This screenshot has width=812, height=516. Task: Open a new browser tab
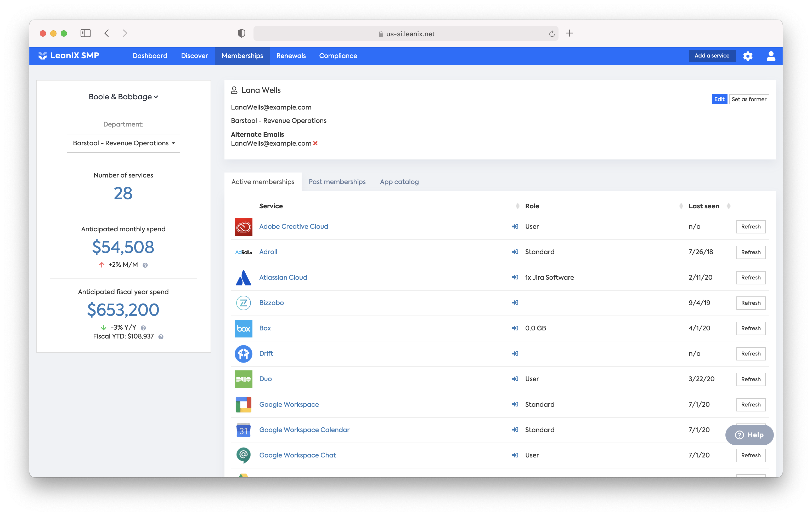tap(569, 33)
